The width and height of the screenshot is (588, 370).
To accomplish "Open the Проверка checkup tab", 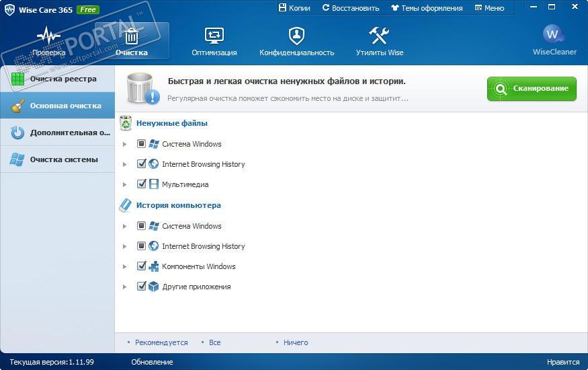I will 49,41.
